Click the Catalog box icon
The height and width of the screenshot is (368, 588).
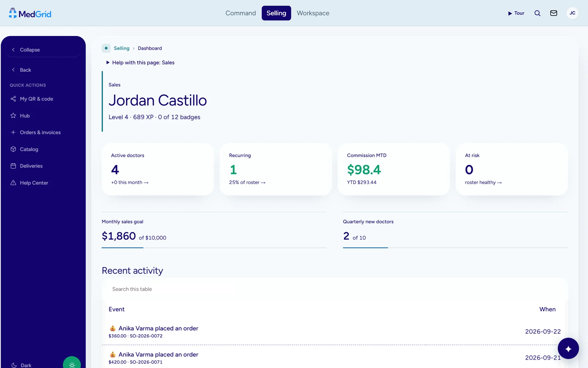click(13, 149)
